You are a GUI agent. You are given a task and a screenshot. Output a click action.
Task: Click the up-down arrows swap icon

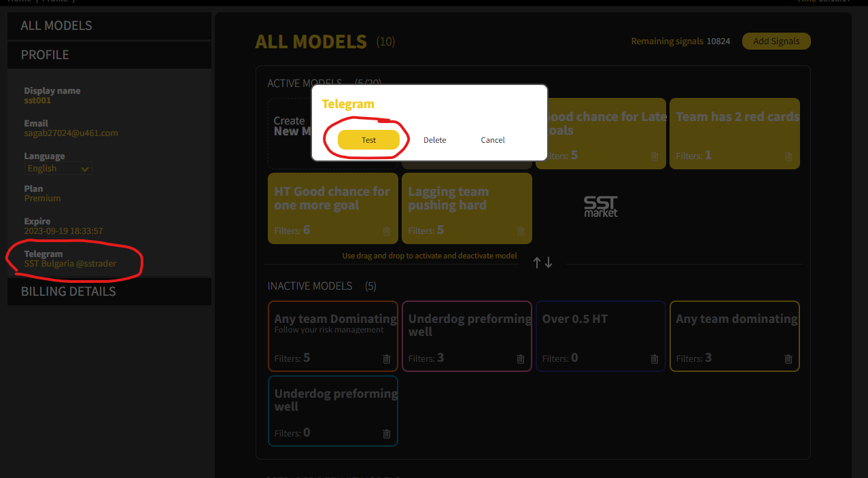tap(542, 262)
